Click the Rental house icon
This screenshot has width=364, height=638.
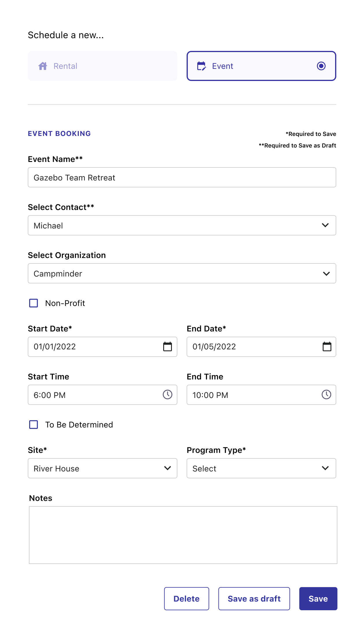pyautogui.click(x=43, y=66)
